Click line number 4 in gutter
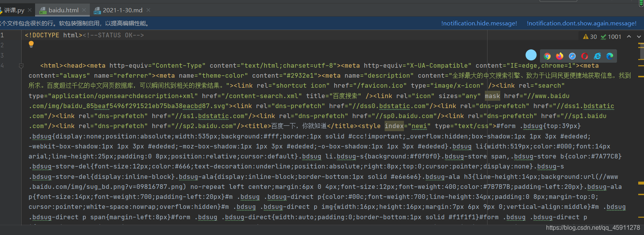This screenshot has height=235, width=644. 2,66
